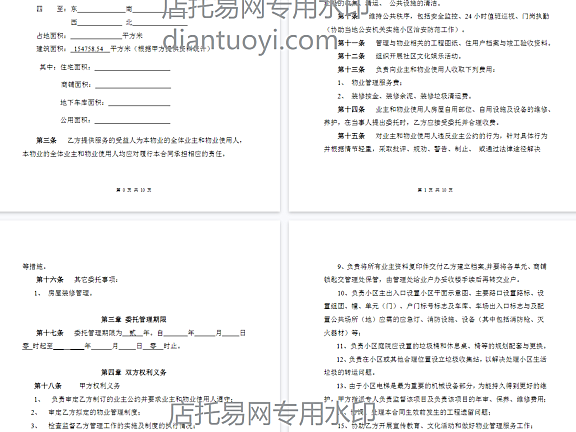Click the blank line after 商铺面积

tap(133, 85)
